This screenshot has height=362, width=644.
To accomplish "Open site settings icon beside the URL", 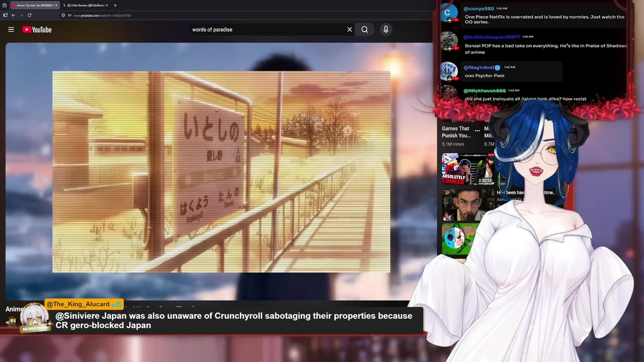I will click(69, 15).
